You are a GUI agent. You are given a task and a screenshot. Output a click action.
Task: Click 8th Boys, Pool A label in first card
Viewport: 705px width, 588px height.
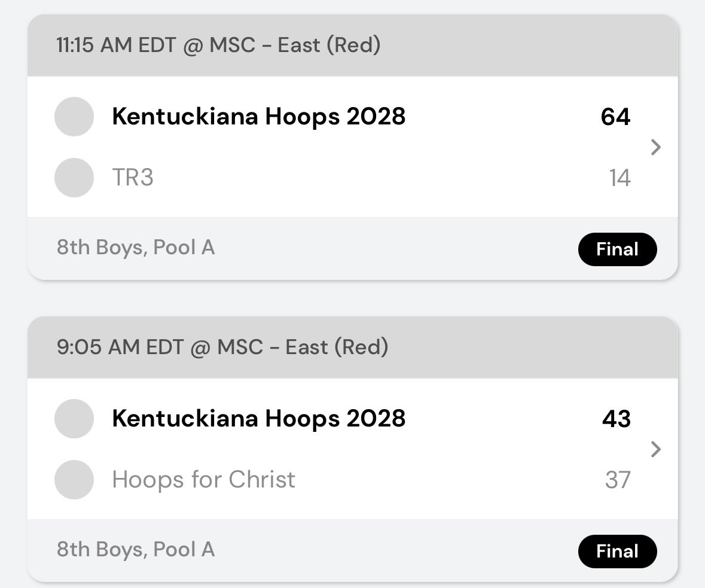(x=136, y=248)
